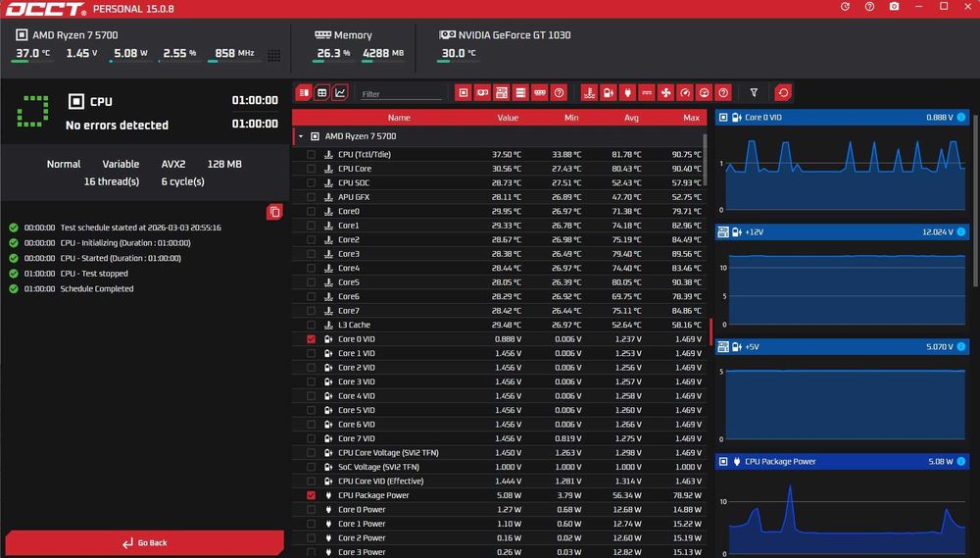
Task: Uncheck the CPU Package Power checkbox
Action: tap(312, 495)
